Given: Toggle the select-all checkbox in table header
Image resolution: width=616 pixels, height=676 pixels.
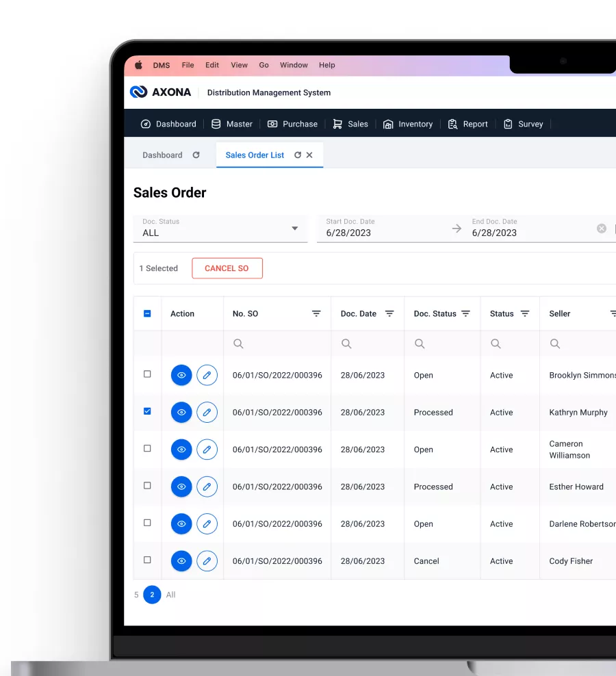Looking at the screenshot, I should pos(147,314).
